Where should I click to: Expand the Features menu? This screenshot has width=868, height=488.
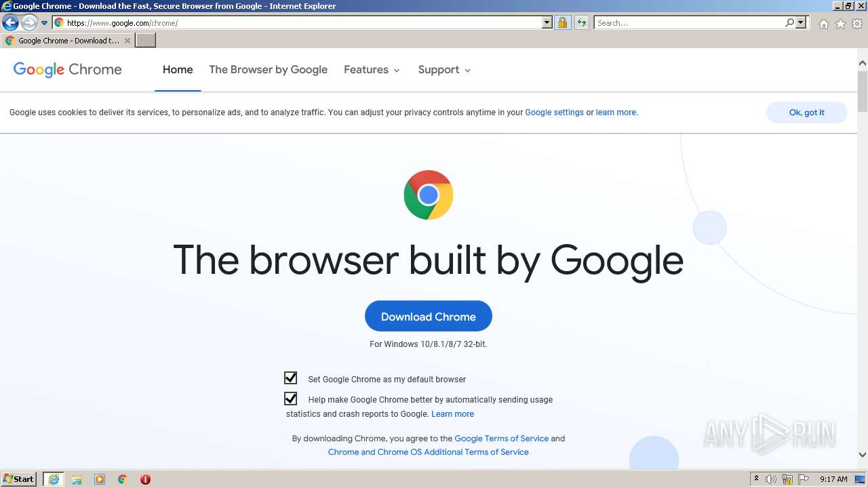tap(372, 70)
